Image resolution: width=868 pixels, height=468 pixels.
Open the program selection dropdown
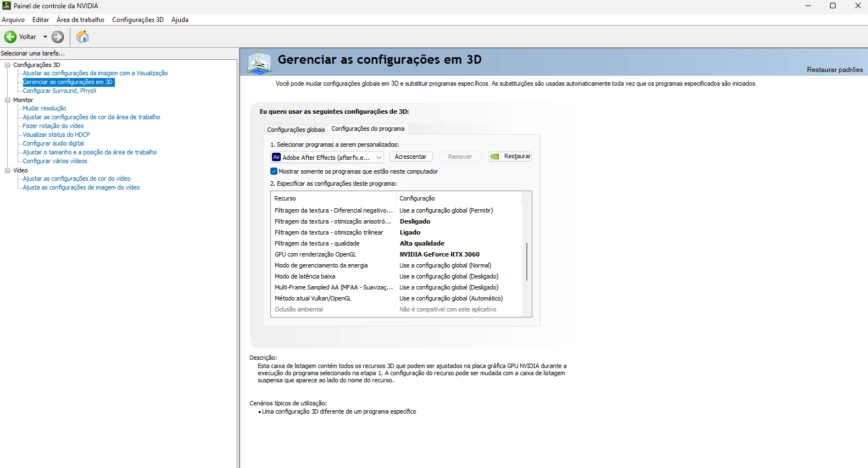pyautogui.click(x=379, y=157)
